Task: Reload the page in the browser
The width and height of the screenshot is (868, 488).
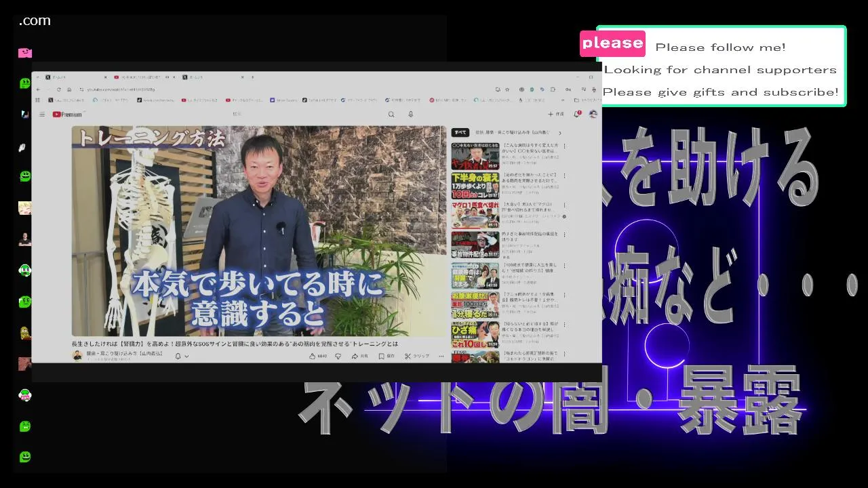Action: click(x=58, y=89)
